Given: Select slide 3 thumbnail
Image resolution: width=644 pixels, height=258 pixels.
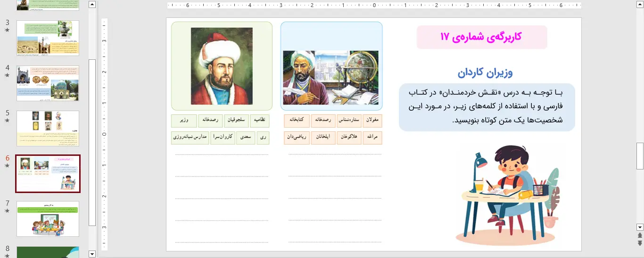Looking at the screenshot, I should (x=48, y=38).
